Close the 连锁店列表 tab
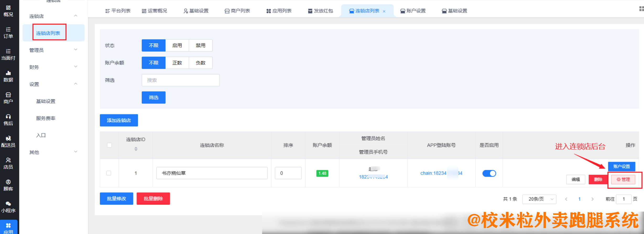644x234 pixels. 384,11
